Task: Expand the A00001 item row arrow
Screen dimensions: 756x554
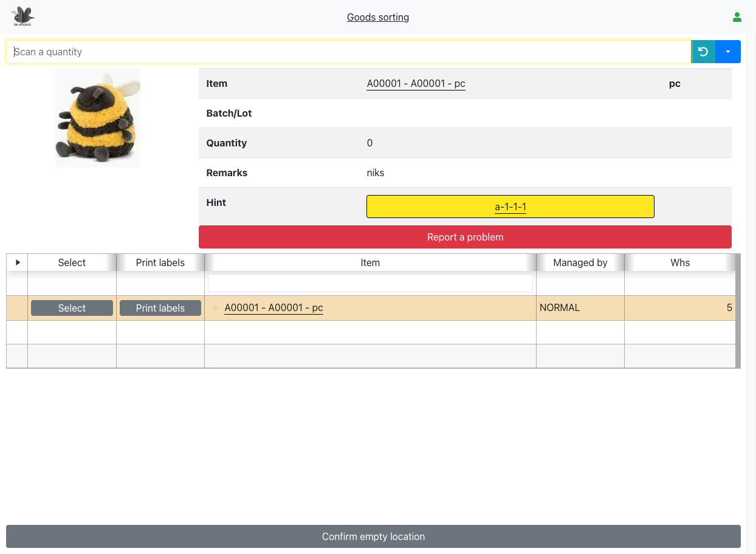Action: [216, 308]
